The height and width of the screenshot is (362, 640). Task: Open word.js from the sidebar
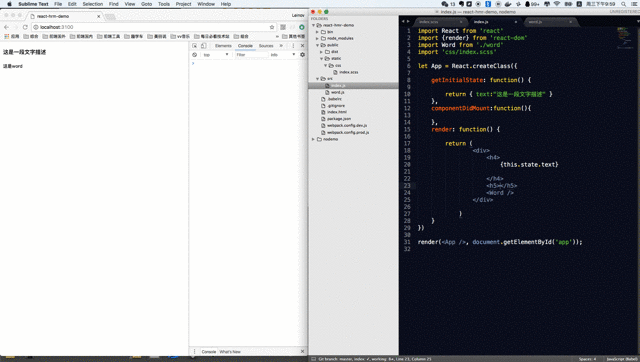point(338,92)
